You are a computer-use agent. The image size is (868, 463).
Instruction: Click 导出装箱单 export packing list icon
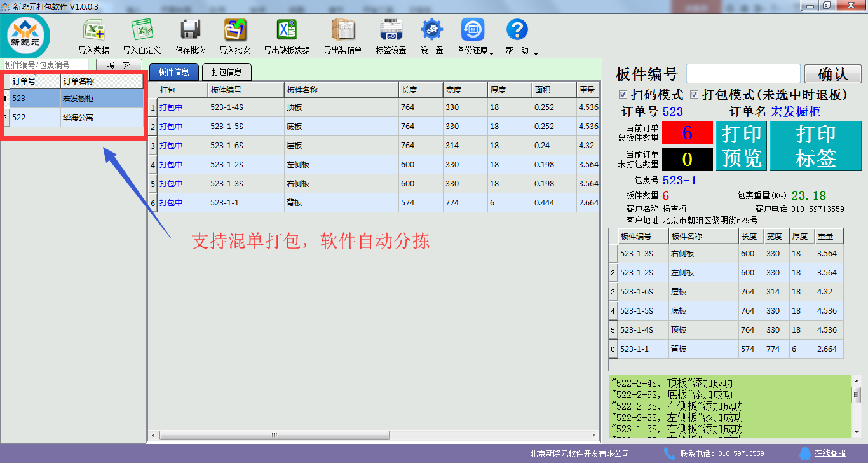click(342, 30)
